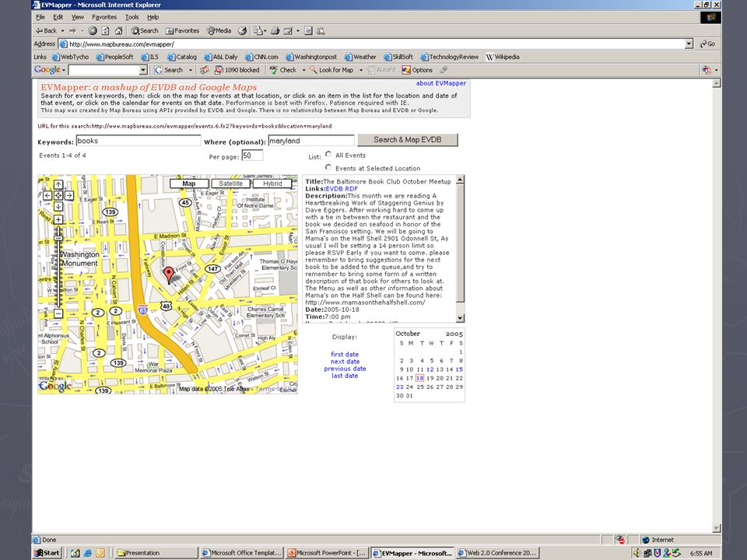The image size is (747, 560).
Task: Click the Go button beside the address bar
Action: (707, 44)
